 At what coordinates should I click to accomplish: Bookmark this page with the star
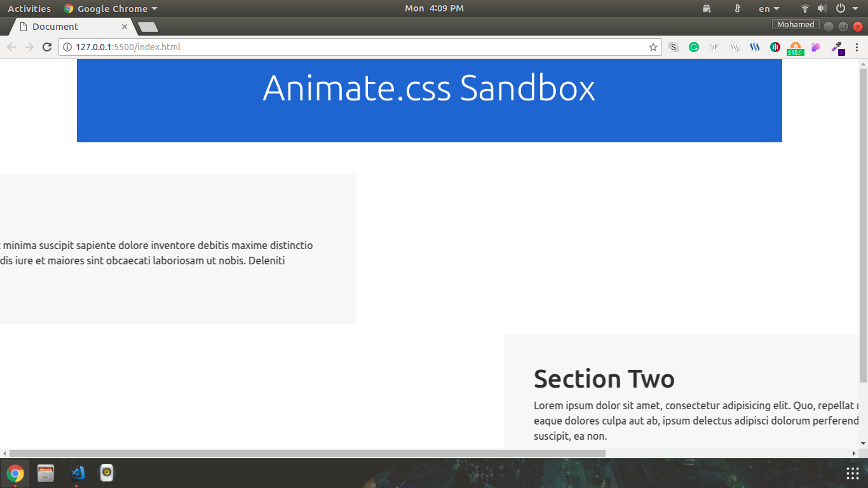pos(653,47)
